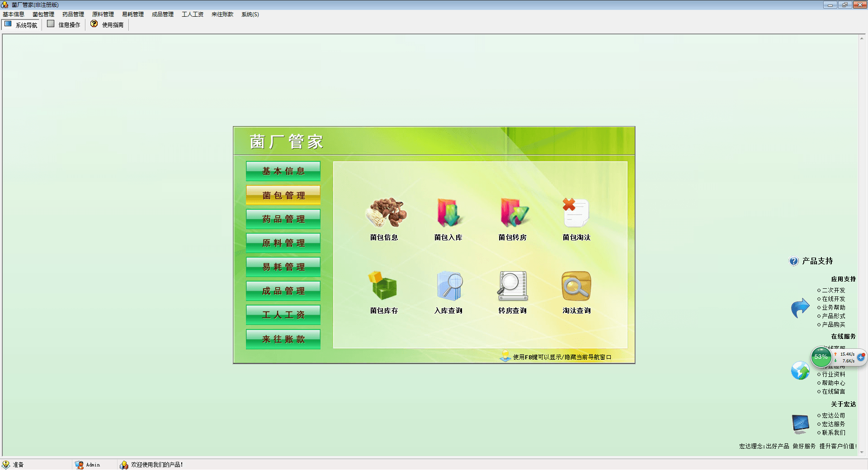Click the 准备 status icon
The image size is (868, 470).
(x=6, y=465)
